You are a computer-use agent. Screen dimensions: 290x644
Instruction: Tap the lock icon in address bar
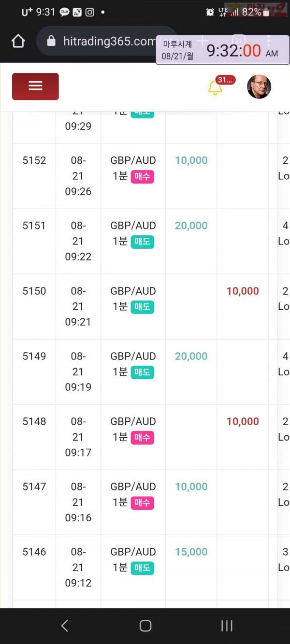[51, 42]
